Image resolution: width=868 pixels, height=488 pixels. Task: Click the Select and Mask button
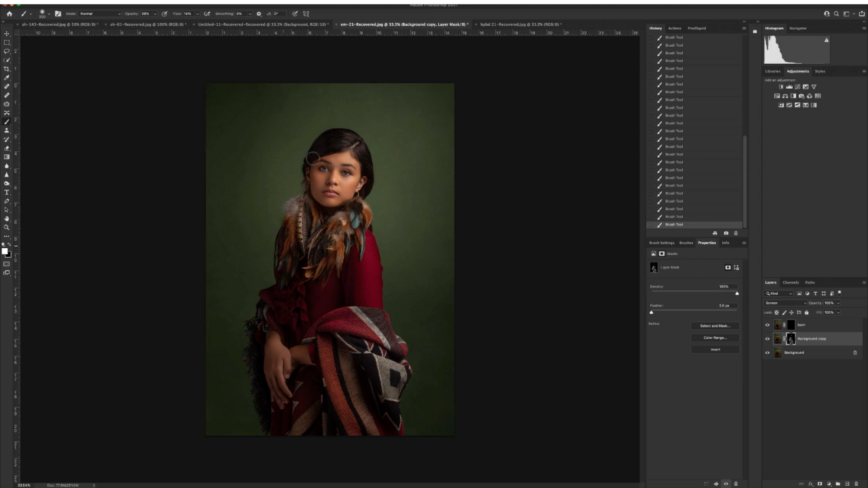tap(715, 326)
